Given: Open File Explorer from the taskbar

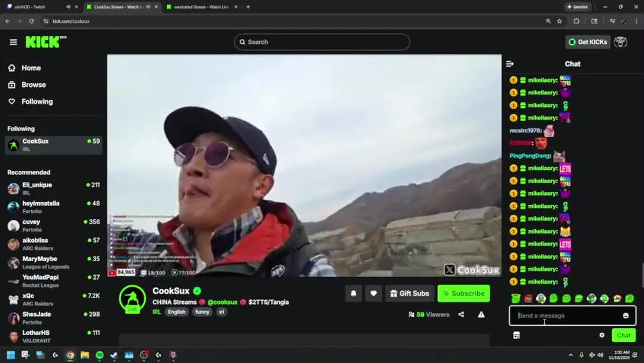Looking at the screenshot, I should [85, 355].
